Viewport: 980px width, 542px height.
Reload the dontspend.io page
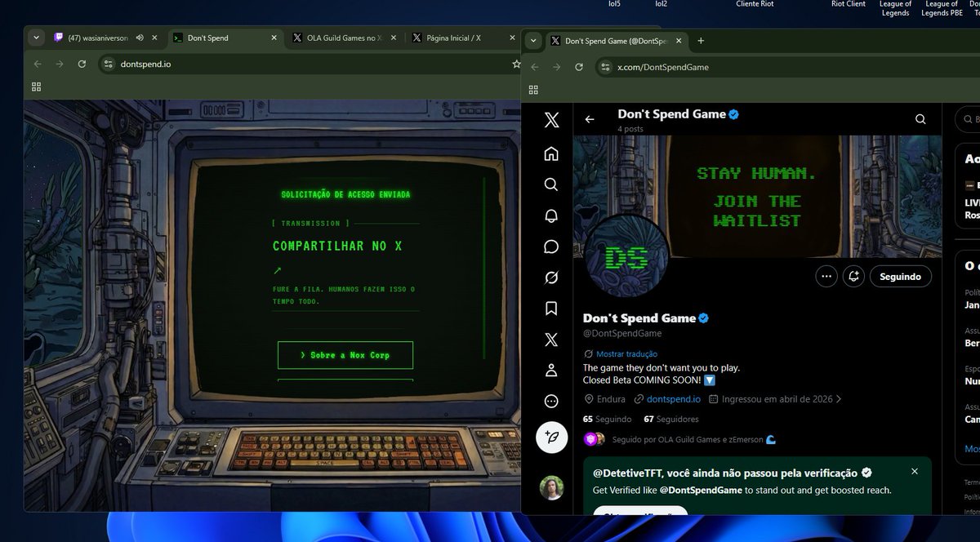(82, 64)
